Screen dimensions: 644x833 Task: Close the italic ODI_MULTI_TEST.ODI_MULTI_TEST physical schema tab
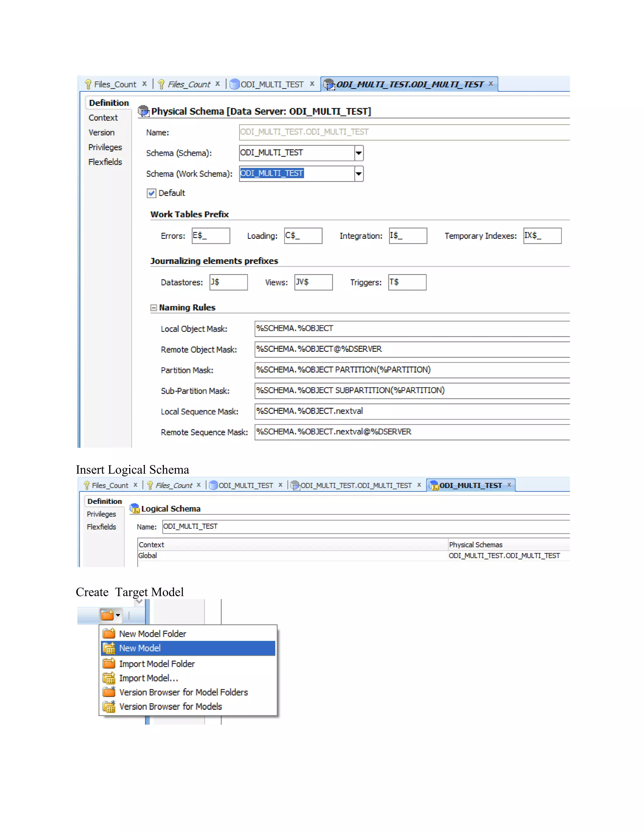[491, 84]
